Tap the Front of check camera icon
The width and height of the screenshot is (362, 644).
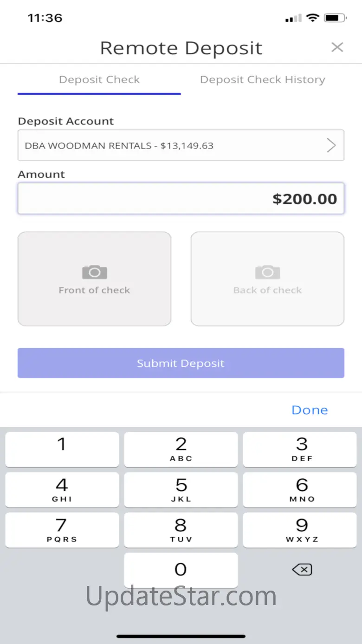point(94,272)
